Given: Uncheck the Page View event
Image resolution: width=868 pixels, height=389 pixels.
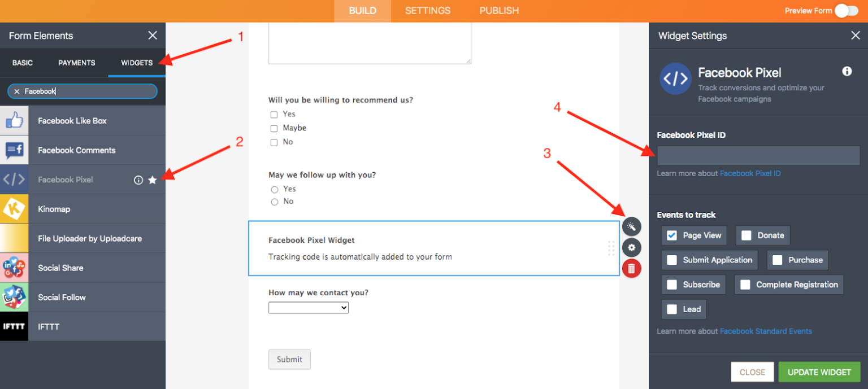Looking at the screenshot, I should (x=672, y=235).
